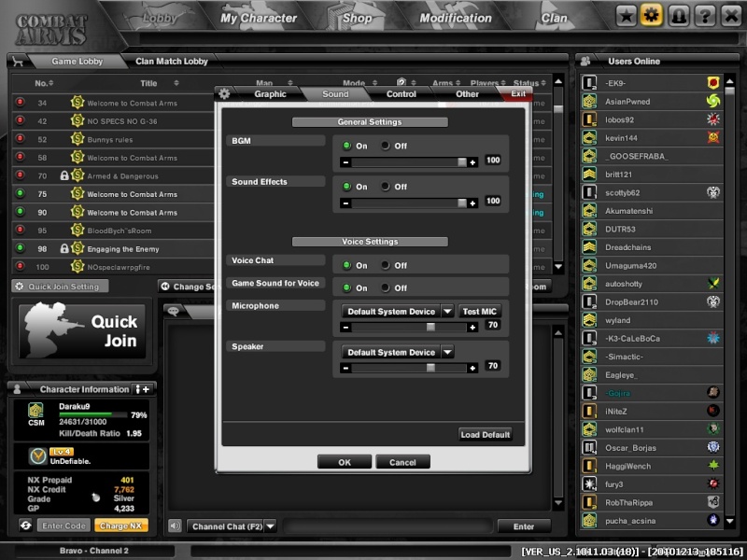Click the star favorites icon in top bar

(x=626, y=16)
